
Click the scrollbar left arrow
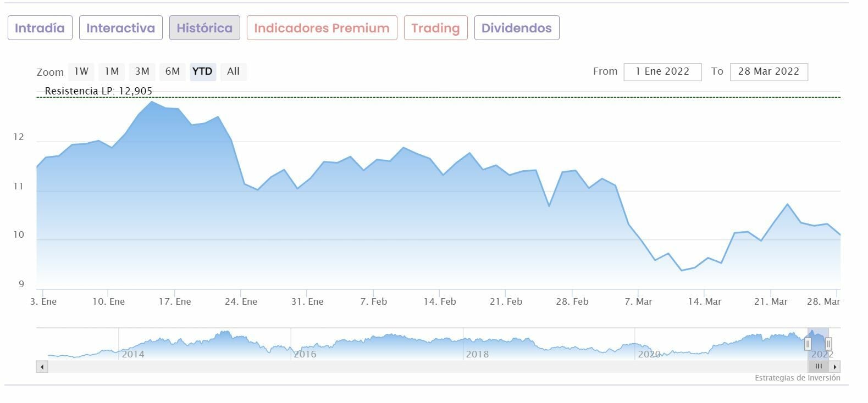point(42,367)
